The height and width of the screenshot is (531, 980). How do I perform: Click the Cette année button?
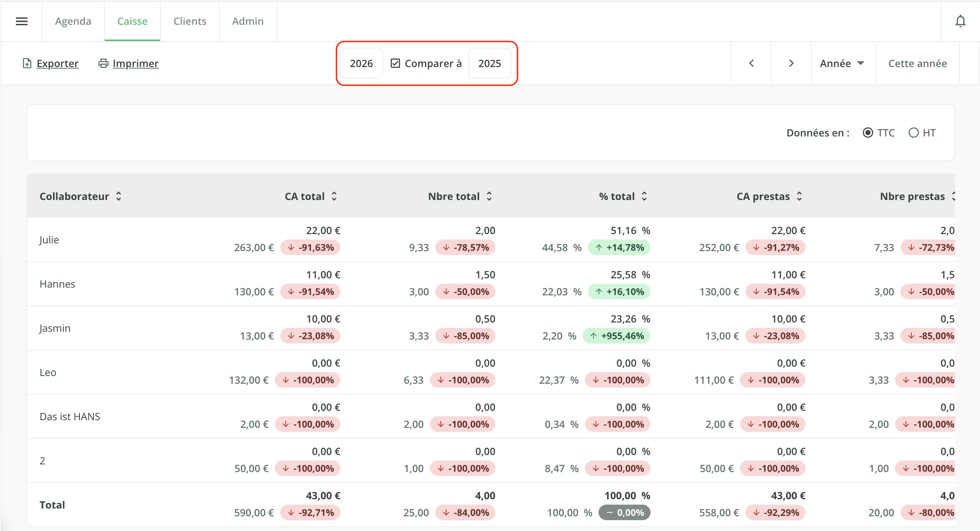tap(918, 63)
